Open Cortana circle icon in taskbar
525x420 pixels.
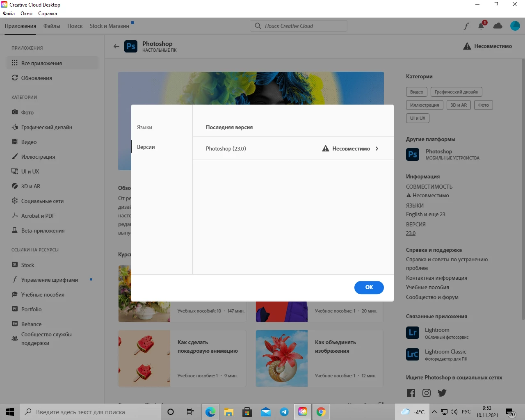(171, 412)
